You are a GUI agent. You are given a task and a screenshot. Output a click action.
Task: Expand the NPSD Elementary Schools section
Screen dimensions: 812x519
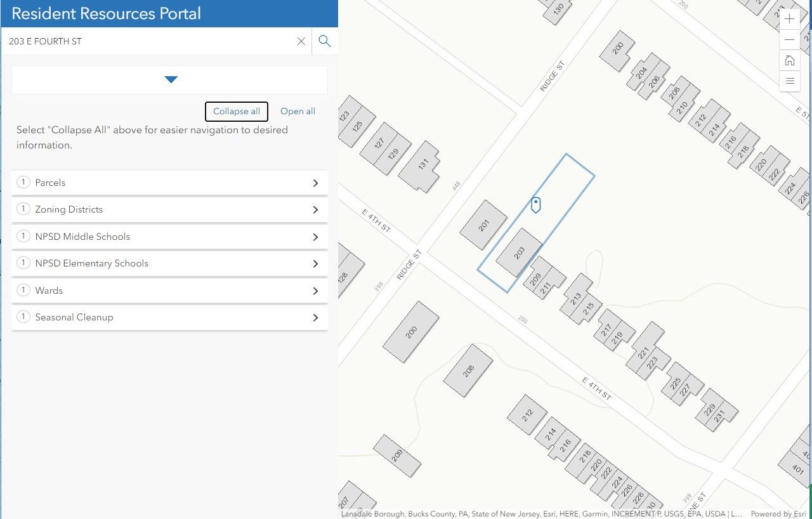(315, 263)
